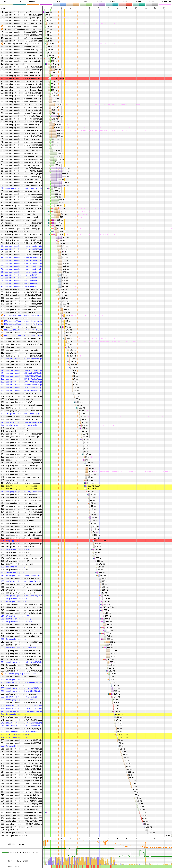Click the orange icon on request 113
172x868 pixels.
pyautogui.click(x=2, y=336)
